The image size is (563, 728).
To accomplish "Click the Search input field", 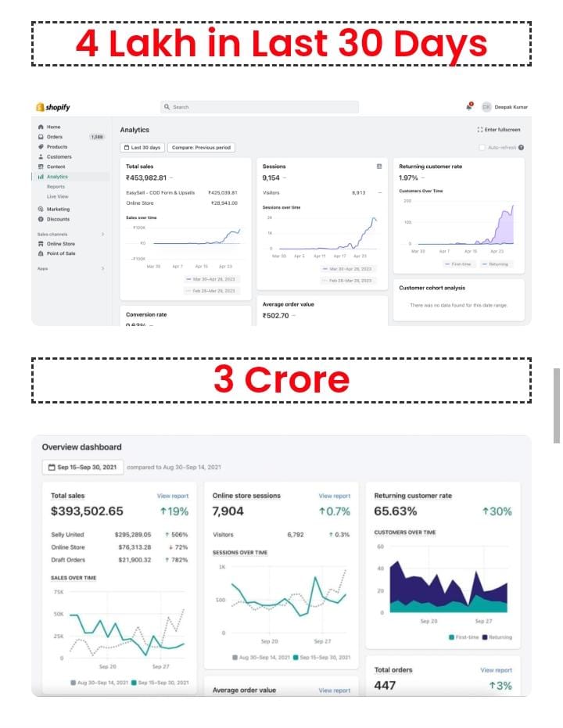I will pos(260,107).
